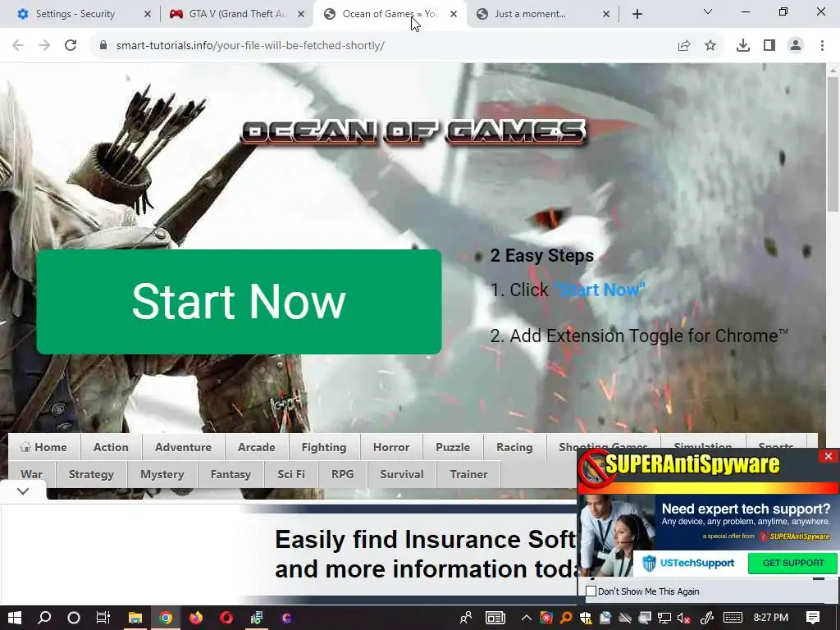The width and height of the screenshot is (840, 630).
Task: Open Chrome three-dot menu
Action: 822,46
